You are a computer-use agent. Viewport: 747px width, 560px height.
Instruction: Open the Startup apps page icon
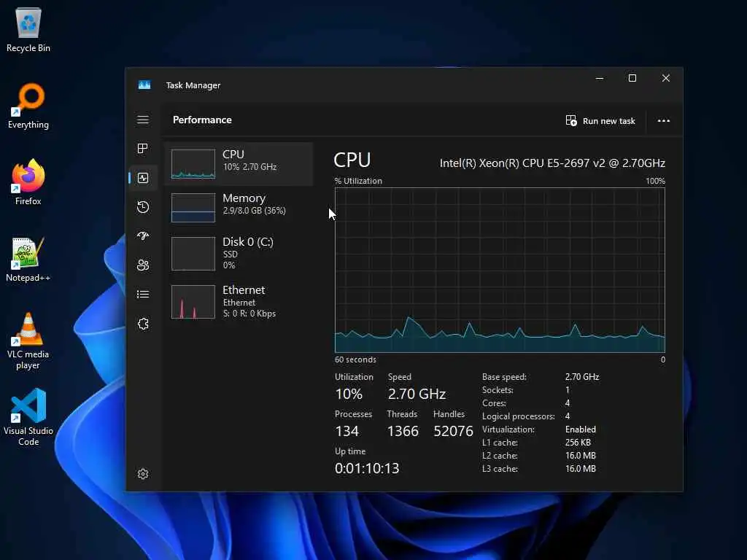(x=143, y=236)
